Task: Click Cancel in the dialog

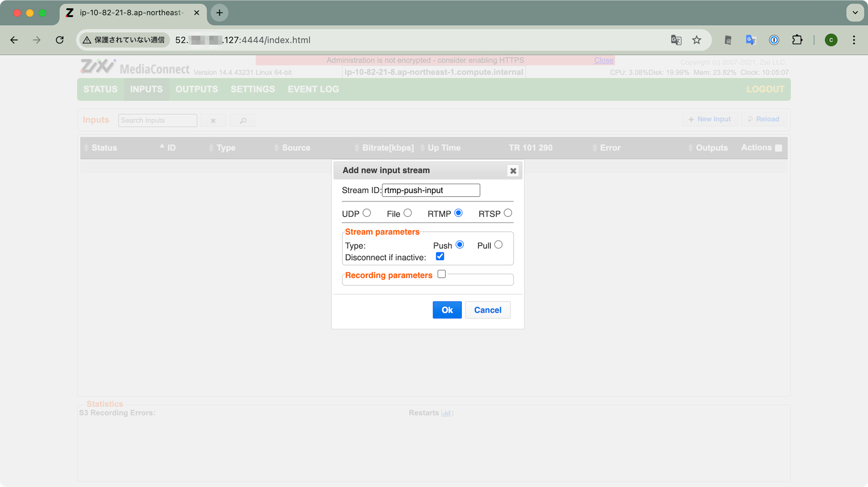Action: 487,310
